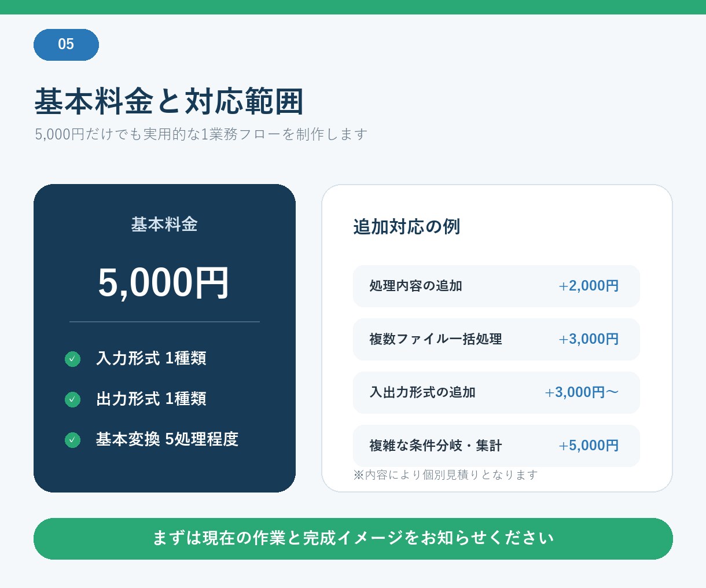
Task: Click the large 5,000円 price
Action: pos(164,283)
